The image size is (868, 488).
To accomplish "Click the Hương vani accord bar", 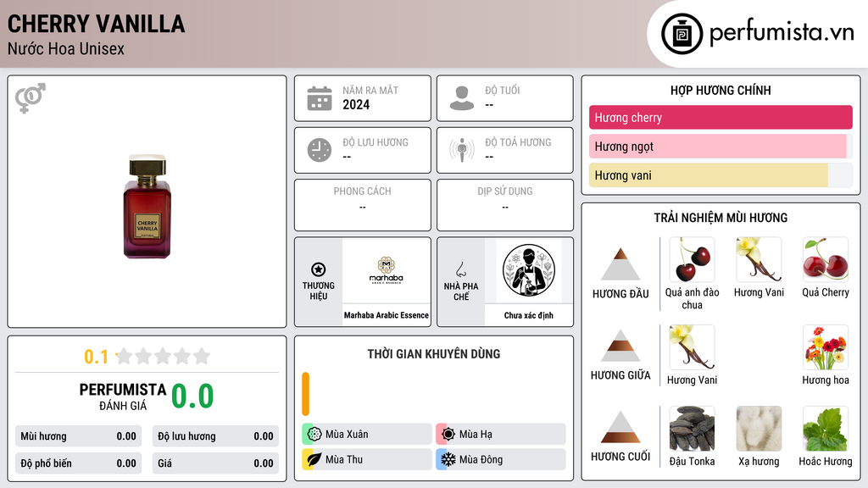I will pyautogui.click(x=721, y=175).
